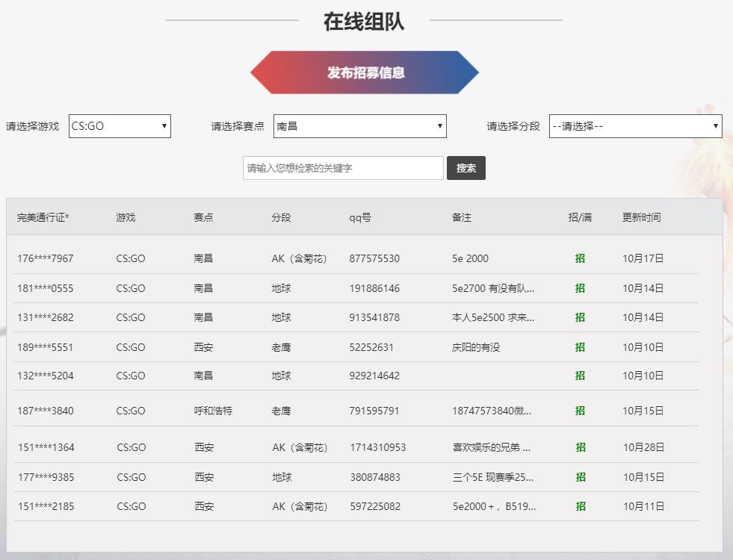Click the green 招 status on the 877575530 row
The image size is (733, 560).
pos(580,258)
